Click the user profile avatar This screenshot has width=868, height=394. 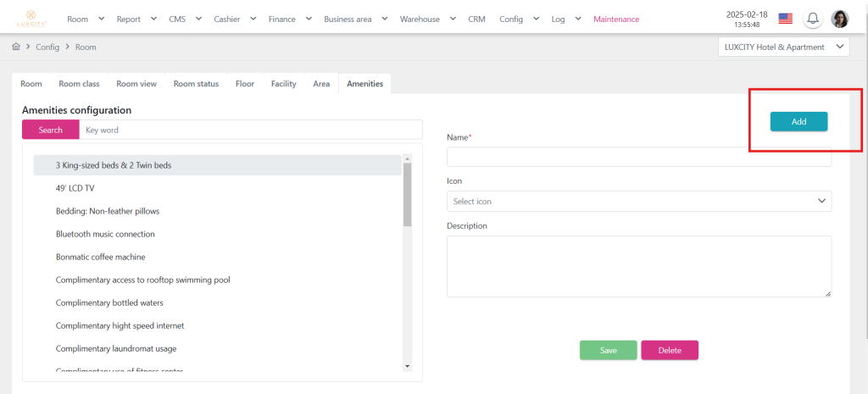pyautogui.click(x=839, y=19)
